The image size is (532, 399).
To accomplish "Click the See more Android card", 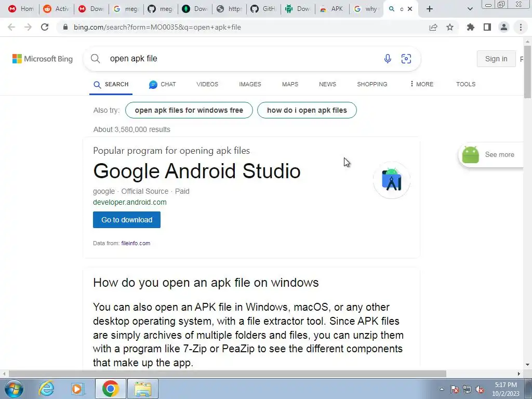I will [x=490, y=155].
